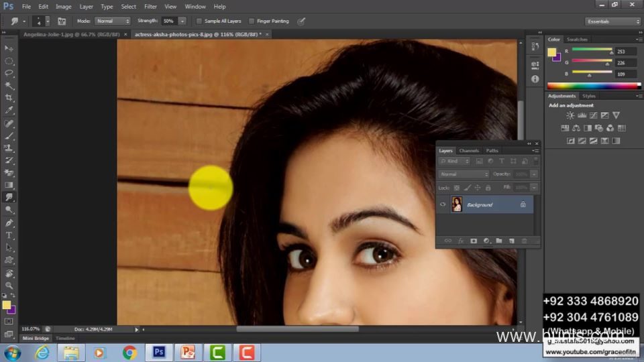Switch foreground and background colors

coord(13,296)
